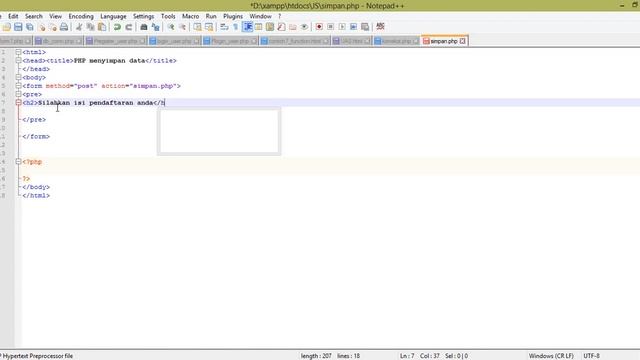Collapse the <pre> fold marker on line 6
640x360 pixels.
pos(18,94)
